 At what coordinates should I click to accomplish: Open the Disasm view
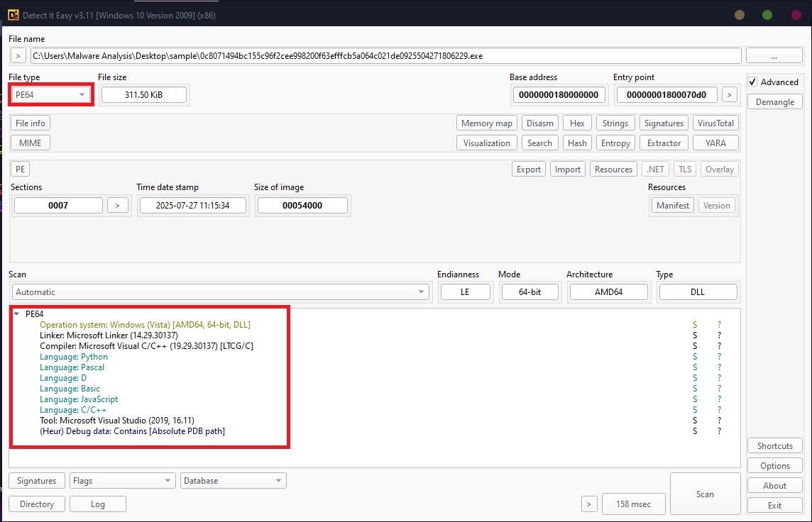pyautogui.click(x=540, y=123)
